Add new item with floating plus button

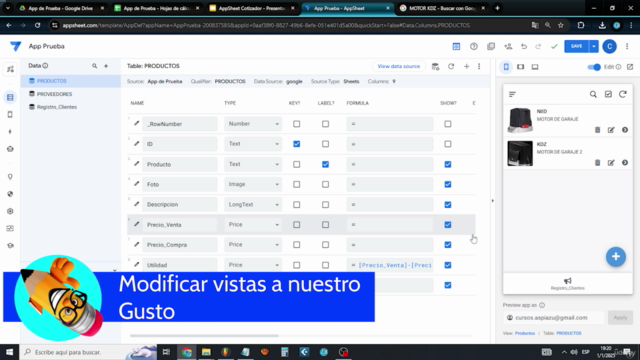tap(616, 257)
